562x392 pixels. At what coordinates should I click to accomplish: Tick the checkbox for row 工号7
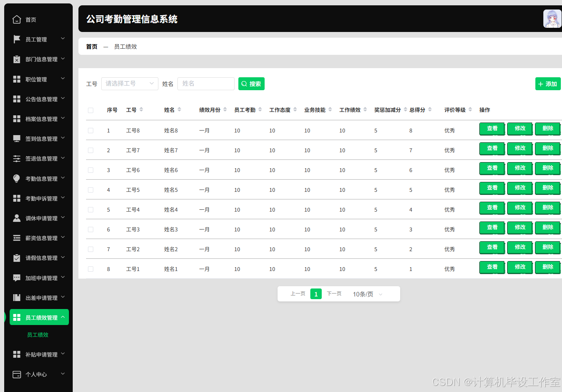[x=91, y=150]
